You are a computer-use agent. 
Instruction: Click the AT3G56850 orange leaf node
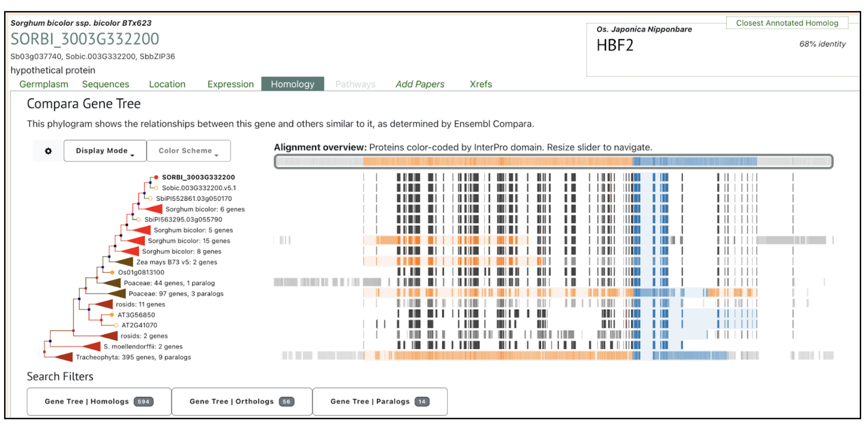(x=112, y=315)
